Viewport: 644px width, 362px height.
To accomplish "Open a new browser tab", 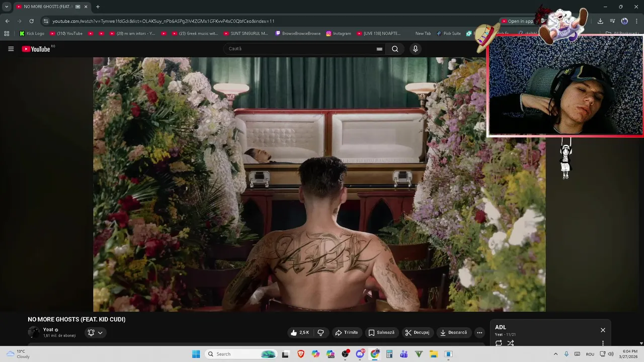I will pyautogui.click(x=98, y=7).
